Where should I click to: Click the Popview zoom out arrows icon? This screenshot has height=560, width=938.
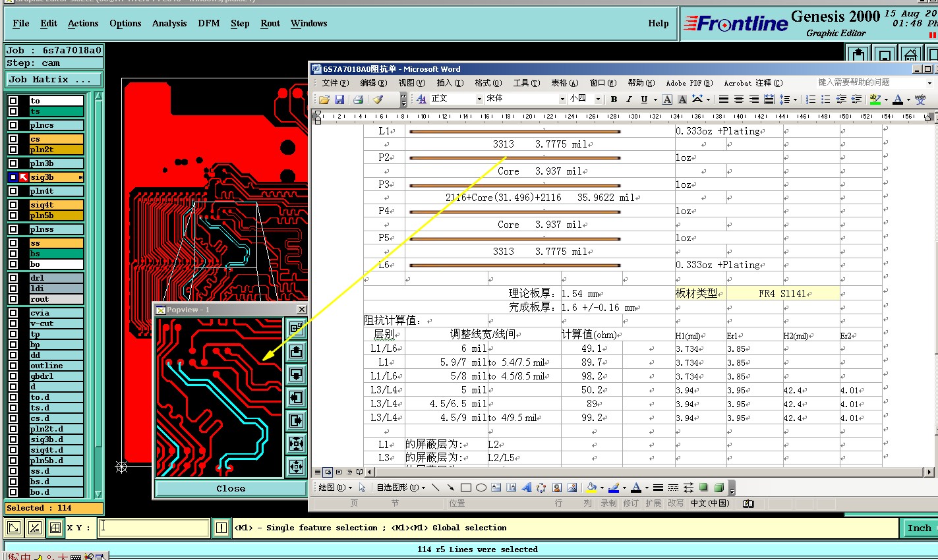click(x=296, y=466)
